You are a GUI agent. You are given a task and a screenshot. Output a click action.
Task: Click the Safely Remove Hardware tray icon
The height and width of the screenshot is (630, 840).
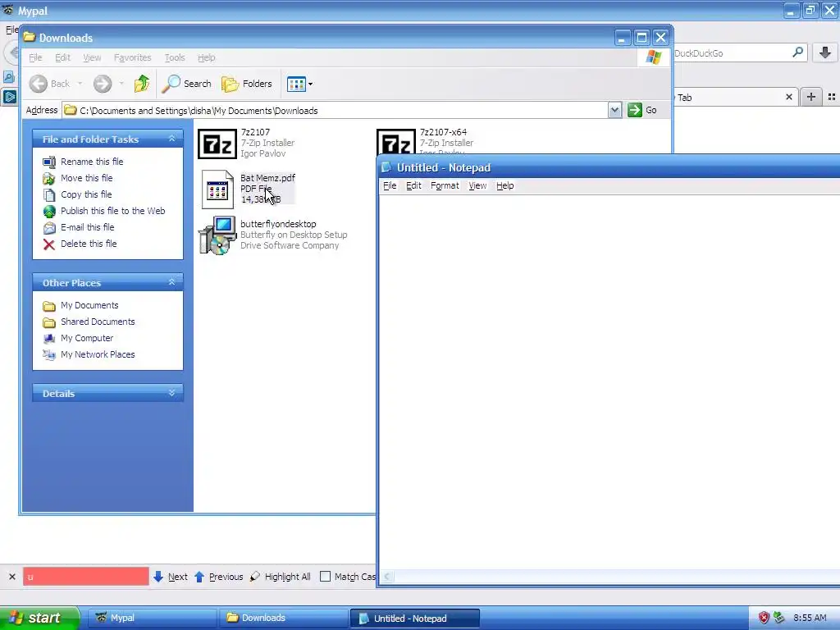[x=779, y=618]
